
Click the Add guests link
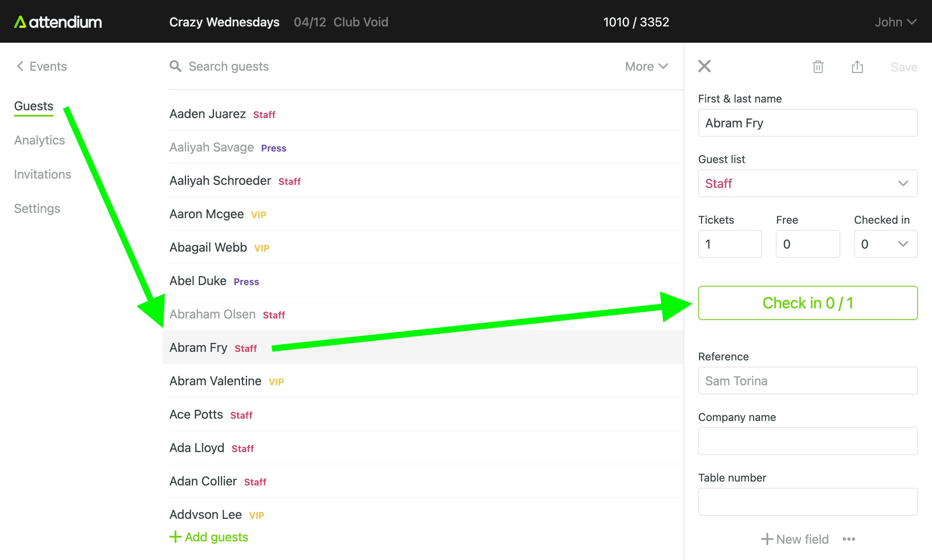[209, 537]
